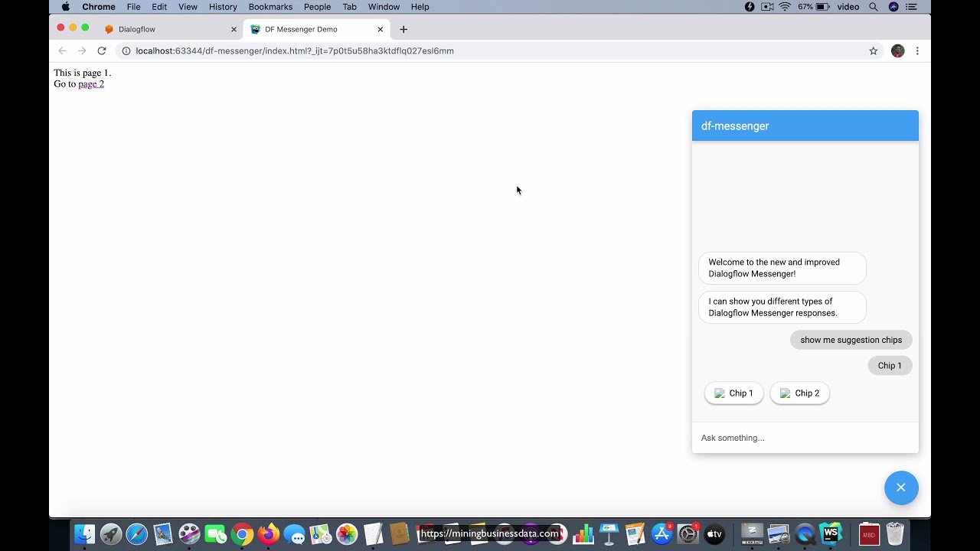Open Keynote from the Dock
The width and height of the screenshot is (980, 551).
[609, 533]
